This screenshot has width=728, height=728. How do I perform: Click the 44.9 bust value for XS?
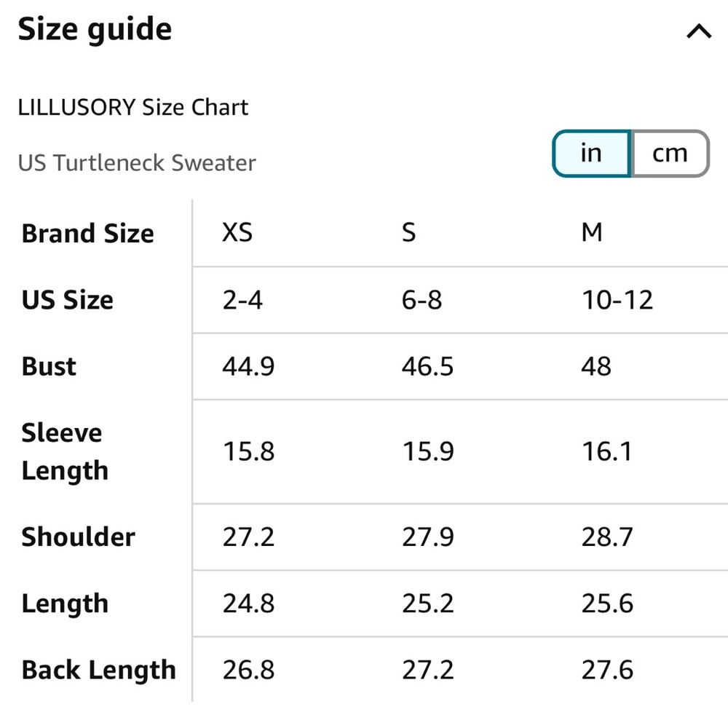point(248,366)
